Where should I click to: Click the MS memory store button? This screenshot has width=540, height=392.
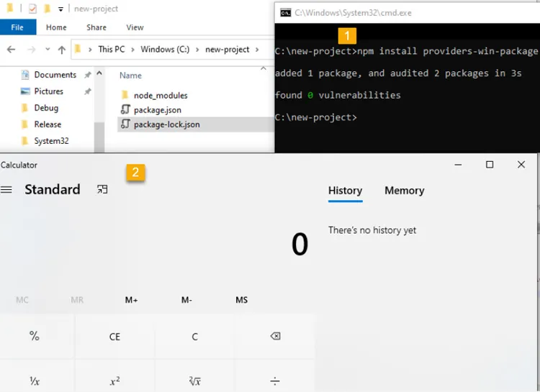point(241,300)
